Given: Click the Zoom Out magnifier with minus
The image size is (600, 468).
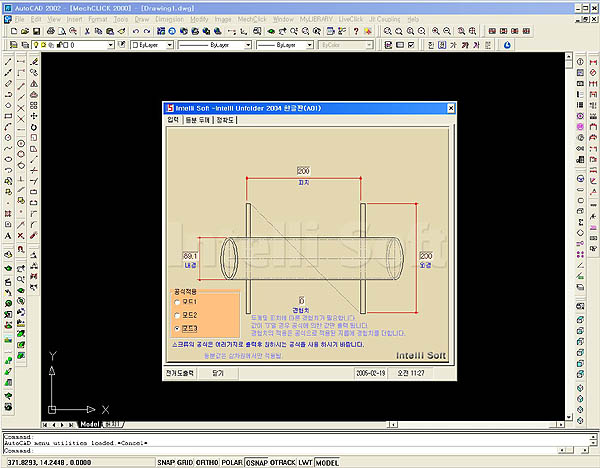Looking at the screenshot, I should pos(447,31).
